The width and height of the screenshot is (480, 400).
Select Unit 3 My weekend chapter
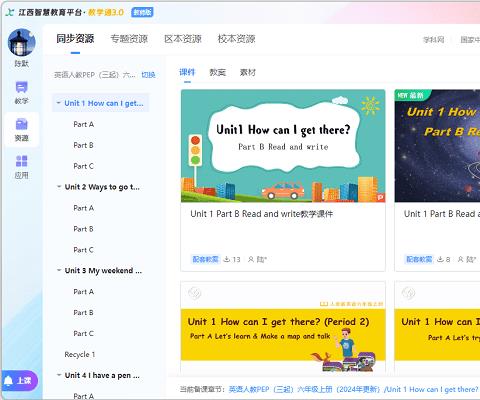pos(103,270)
